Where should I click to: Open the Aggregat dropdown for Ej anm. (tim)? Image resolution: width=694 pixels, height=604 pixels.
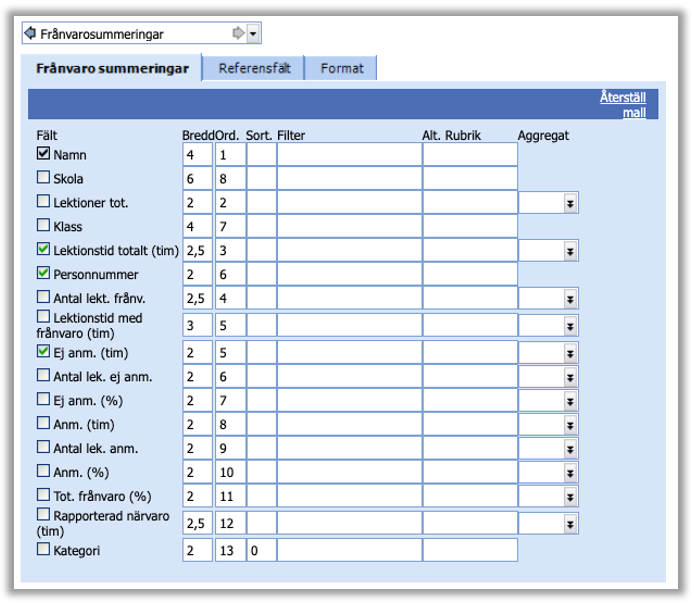coord(570,352)
